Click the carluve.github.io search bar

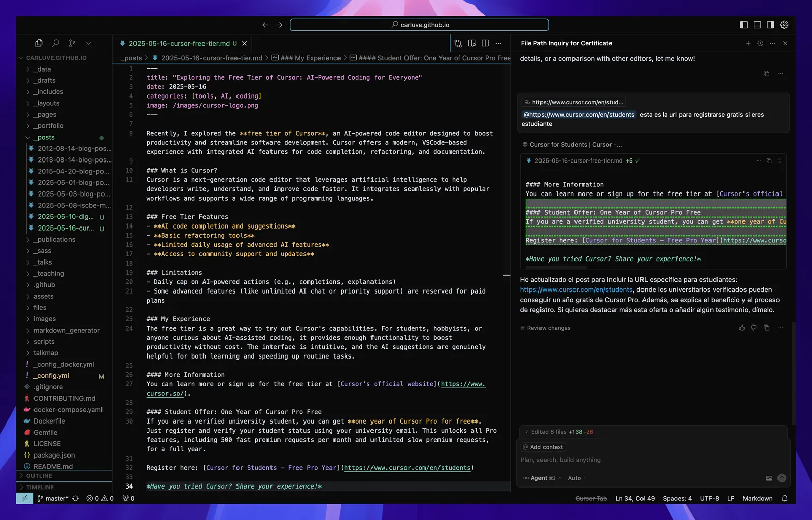coord(419,25)
